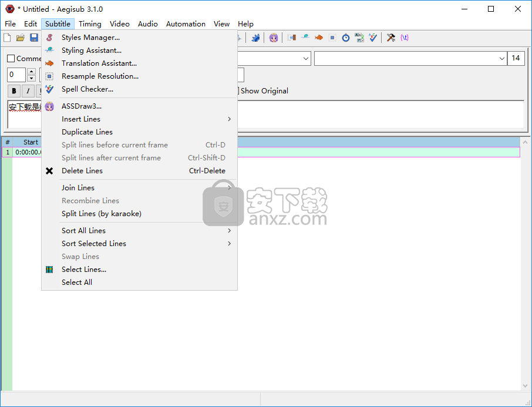532x407 pixels.
Task: Open Styling Assistant wave icon in toolbar
Action: [305, 38]
